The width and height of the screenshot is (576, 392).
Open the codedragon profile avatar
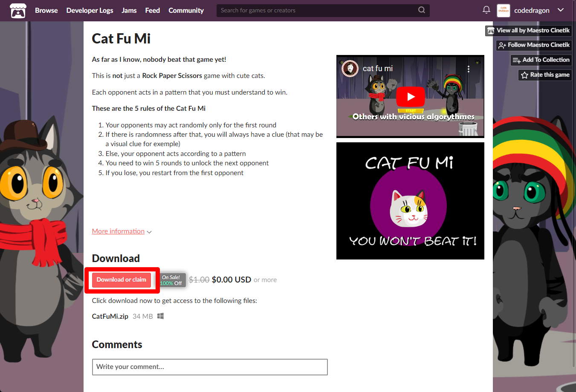504,10
